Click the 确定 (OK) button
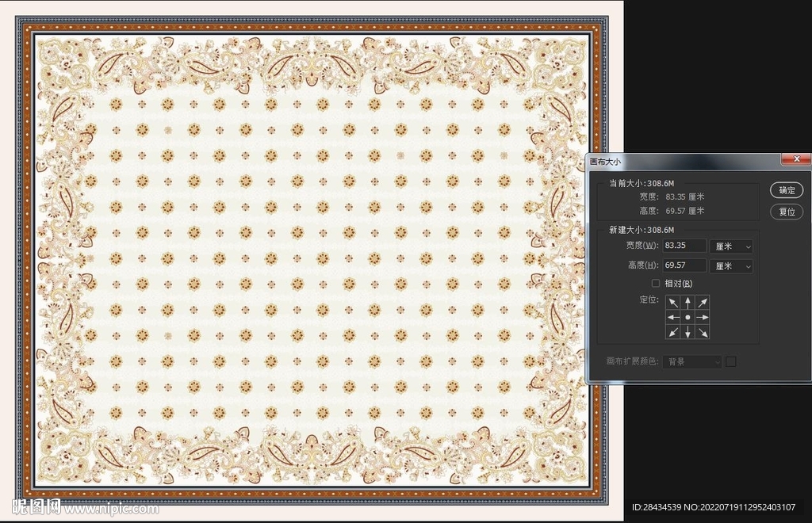812x523 pixels. pyautogui.click(x=787, y=190)
